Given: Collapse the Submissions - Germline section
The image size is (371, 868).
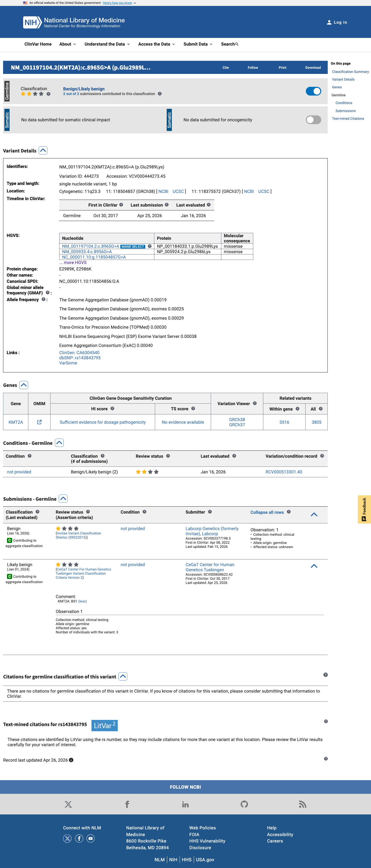Looking at the screenshot, I should 63,499.
